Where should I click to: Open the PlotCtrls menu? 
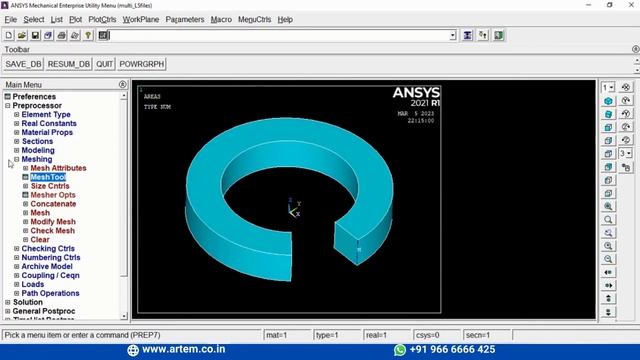[x=102, y=20]
